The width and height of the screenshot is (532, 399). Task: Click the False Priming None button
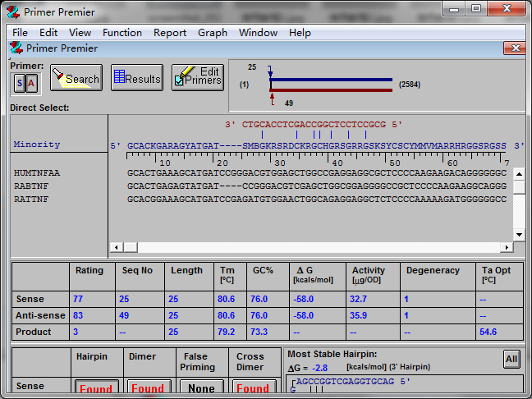coord(200,388)
